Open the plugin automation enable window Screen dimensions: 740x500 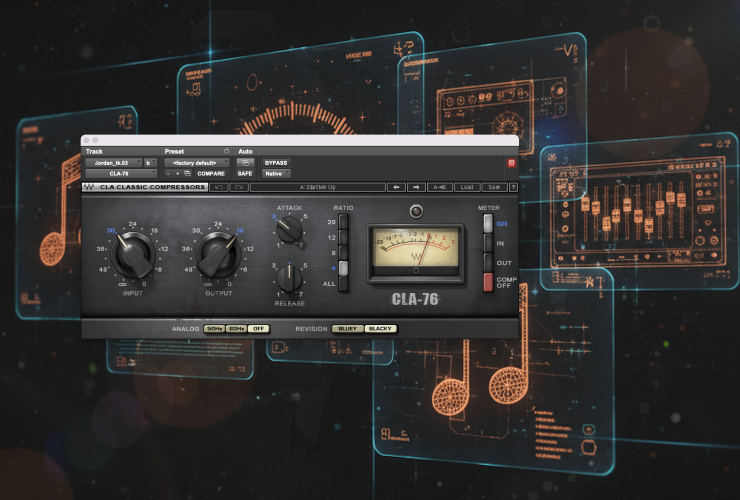[x=245, y=162]
